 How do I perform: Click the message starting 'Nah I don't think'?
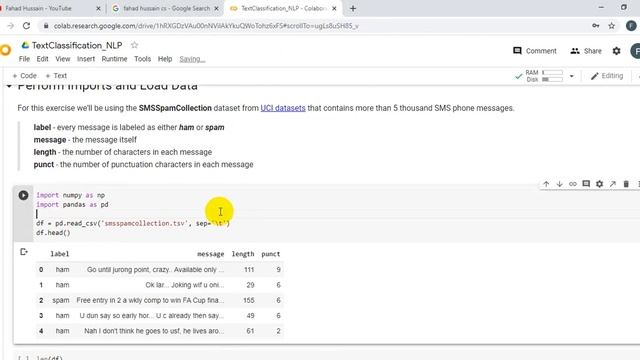pyautogui.click(x=154, y=331)
